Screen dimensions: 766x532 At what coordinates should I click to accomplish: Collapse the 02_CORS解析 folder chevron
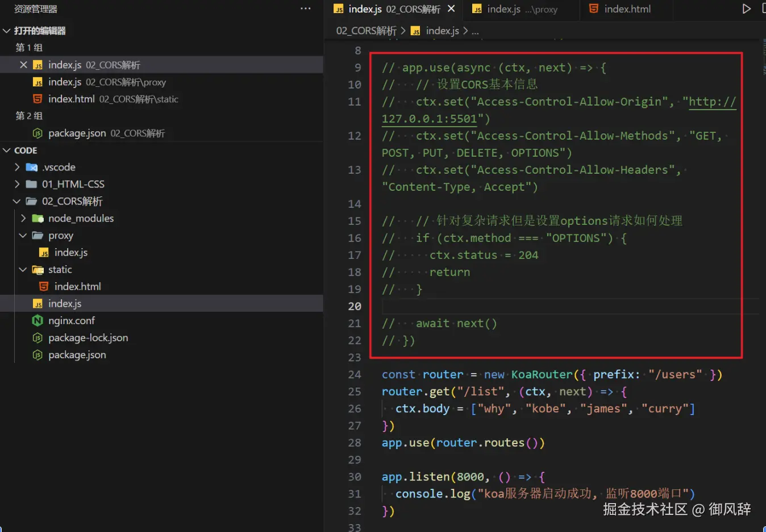[x=17, y=202]
